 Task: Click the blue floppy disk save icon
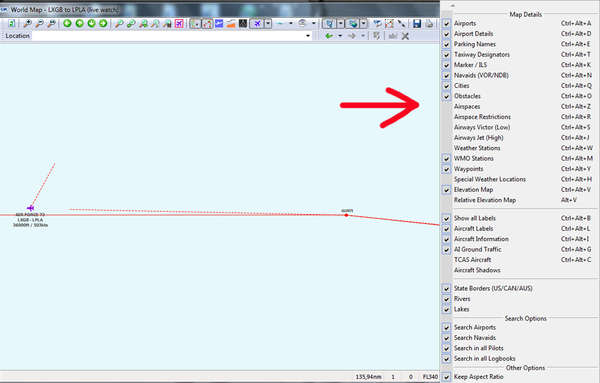coord(417,24)
